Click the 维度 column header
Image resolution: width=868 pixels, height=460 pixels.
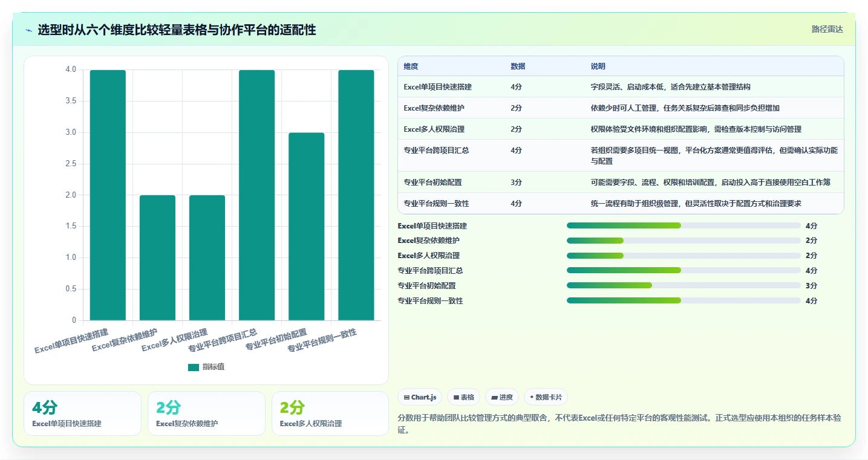[411, 66]
